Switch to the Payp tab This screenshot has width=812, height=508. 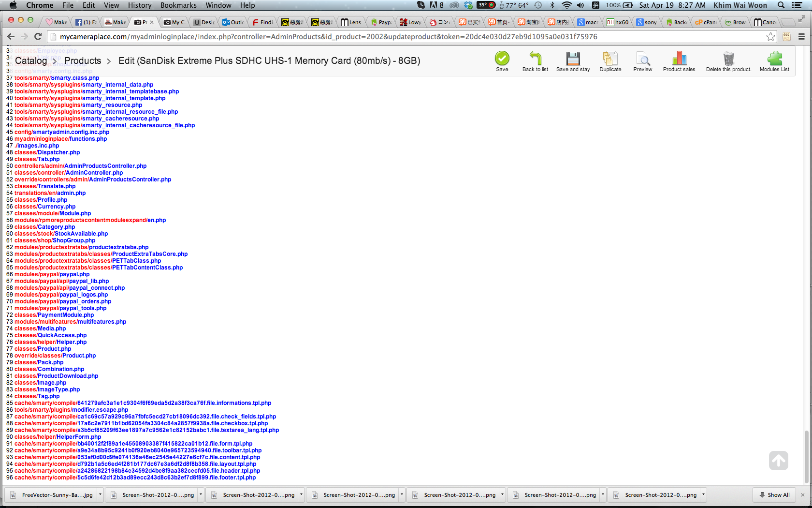pyautogui.click(x=381, y=22)
